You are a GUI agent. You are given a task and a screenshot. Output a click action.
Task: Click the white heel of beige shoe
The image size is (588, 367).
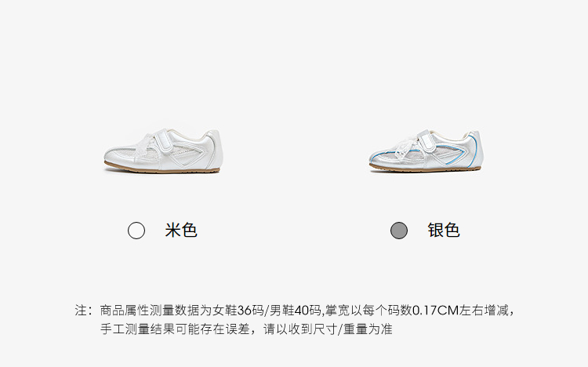tap(212, 148)
